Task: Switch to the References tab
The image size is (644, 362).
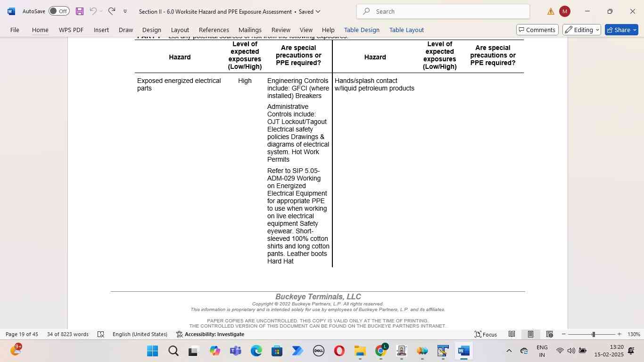Action: [214, 30]
